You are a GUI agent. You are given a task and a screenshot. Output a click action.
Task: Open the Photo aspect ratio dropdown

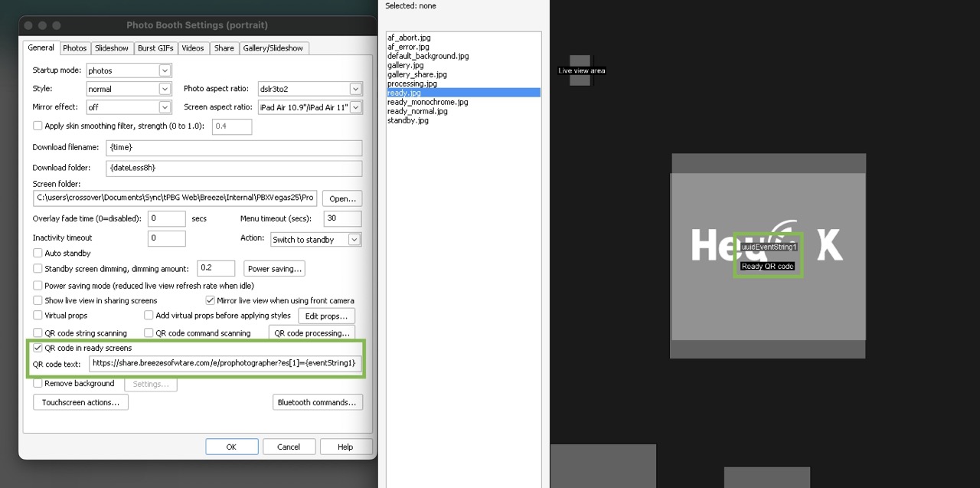354,89
